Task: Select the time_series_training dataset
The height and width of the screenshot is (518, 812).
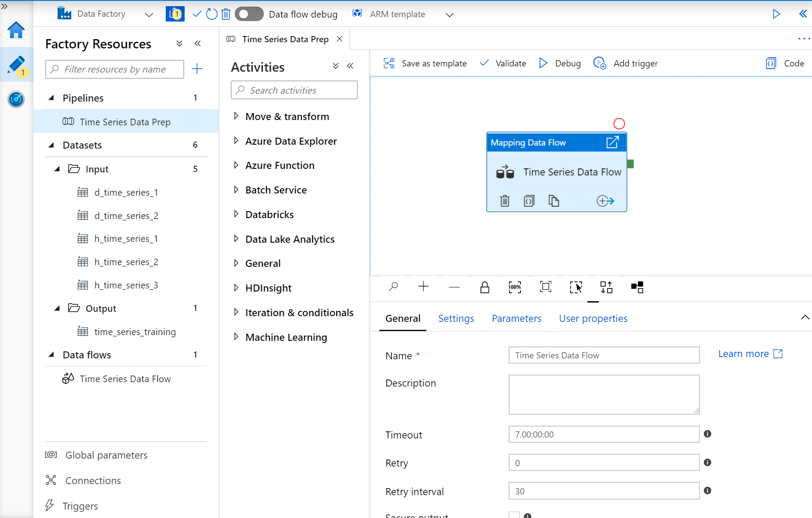Action: [126, 332]
